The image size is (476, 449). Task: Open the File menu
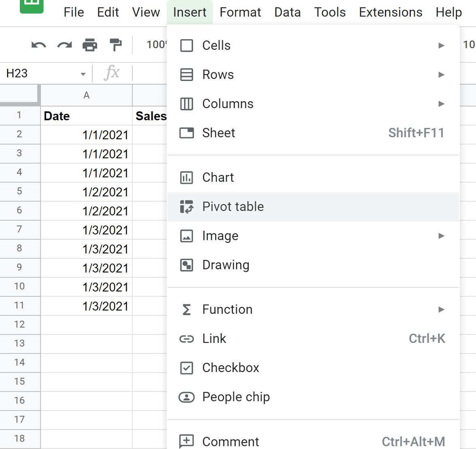74,13
